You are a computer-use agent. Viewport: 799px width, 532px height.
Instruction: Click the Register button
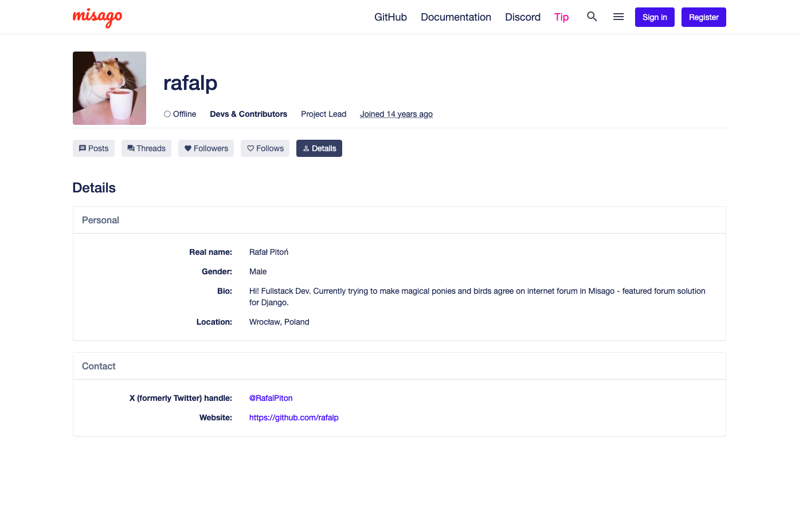(703, 17)
